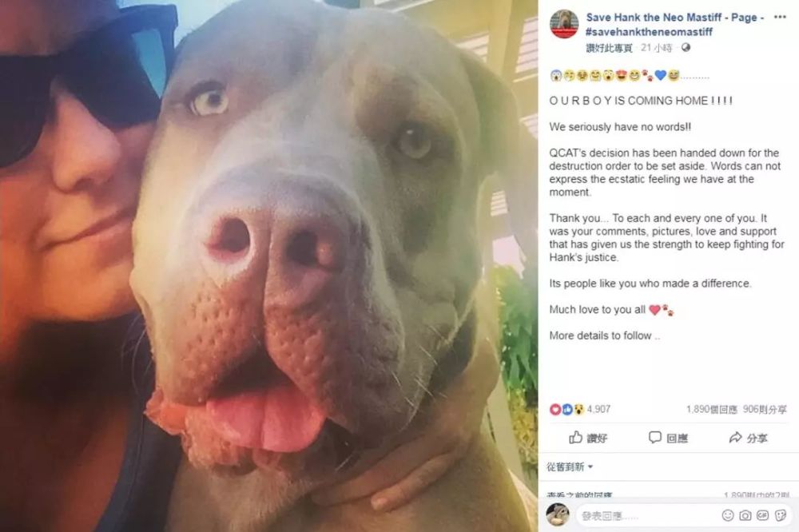Click the speech bubble comment button
The width and height of the screenshot is (799, 532).
click(x=668, y=438)
